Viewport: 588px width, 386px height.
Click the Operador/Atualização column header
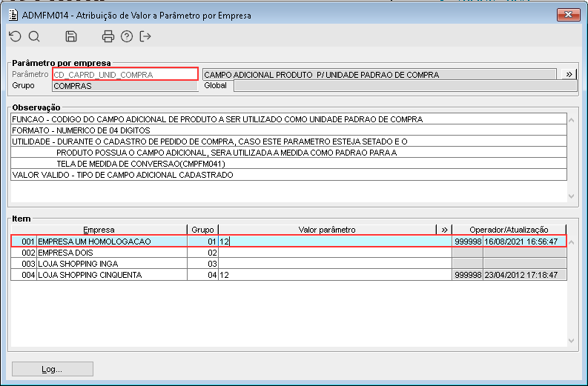509,230
